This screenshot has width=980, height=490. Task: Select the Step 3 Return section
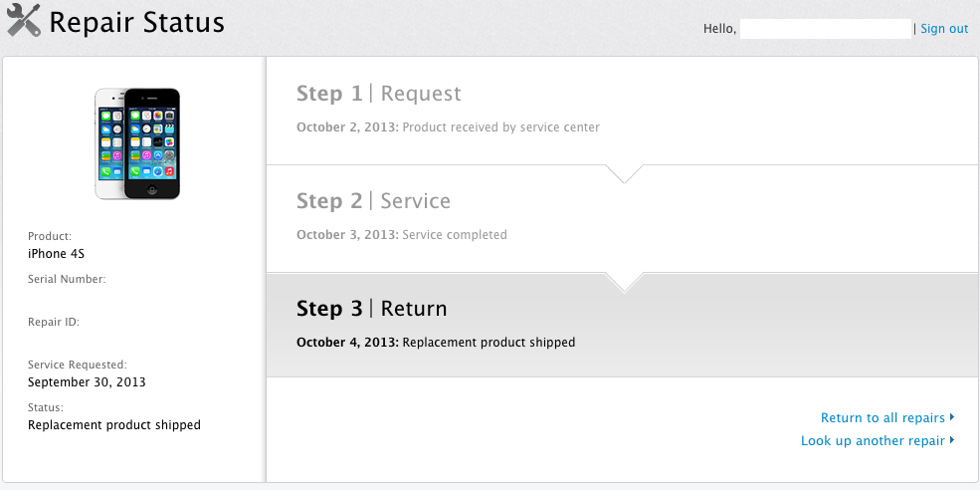pyautogui.click(x=371, y=309)
